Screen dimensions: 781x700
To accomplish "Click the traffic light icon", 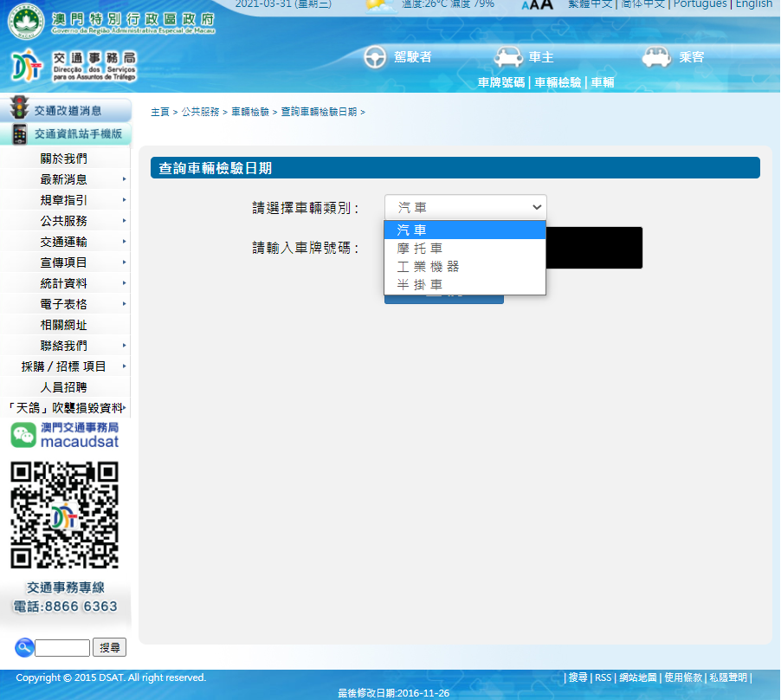I will (18, 109).
